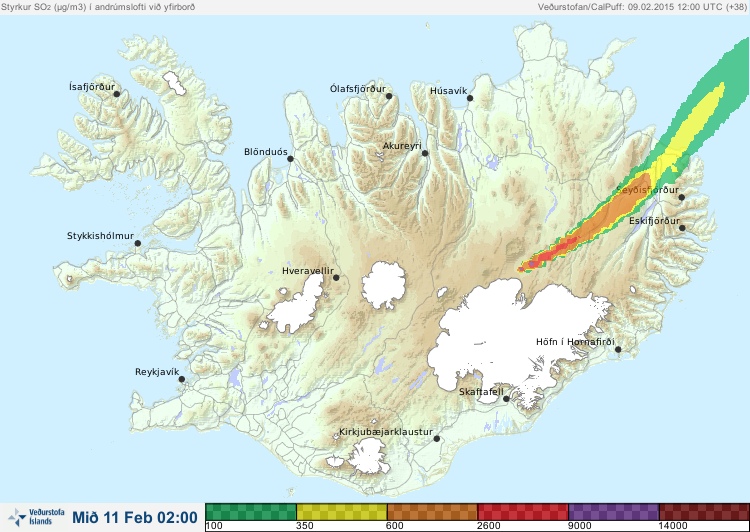Viewport: 750px width, 532px height.
Task: Click the 'Akureyri' label
Action: point(402,146)
